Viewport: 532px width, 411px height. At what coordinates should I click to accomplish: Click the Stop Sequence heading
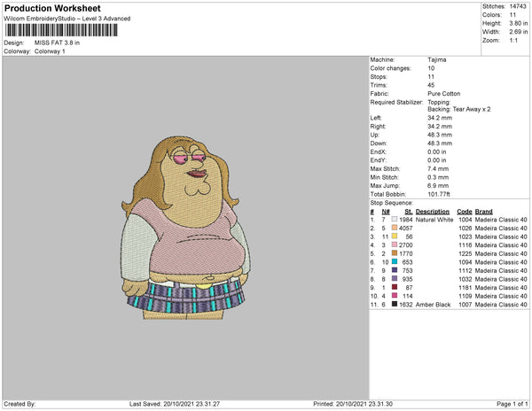(394, 203)
